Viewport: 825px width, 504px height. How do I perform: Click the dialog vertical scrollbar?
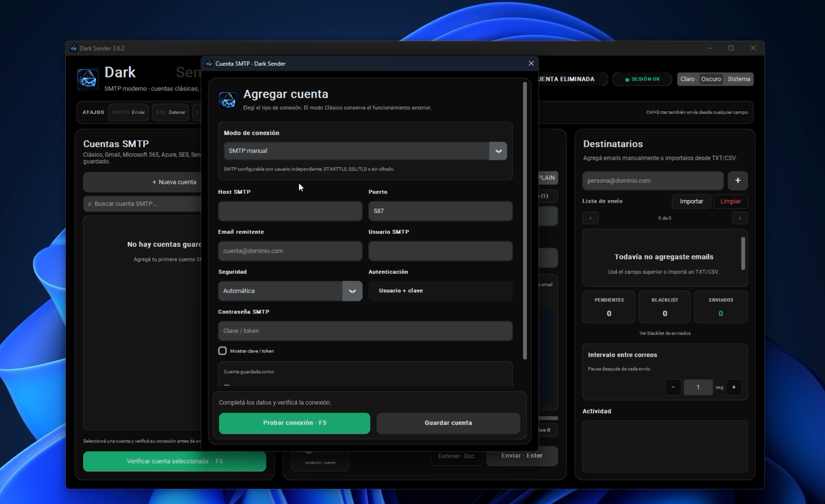click(x=525, y=221)
